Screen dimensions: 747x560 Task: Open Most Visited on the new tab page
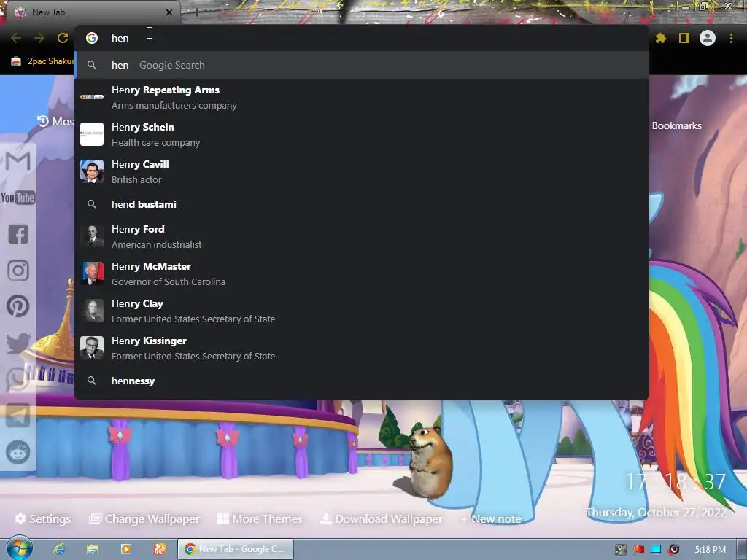pos(55,122)
